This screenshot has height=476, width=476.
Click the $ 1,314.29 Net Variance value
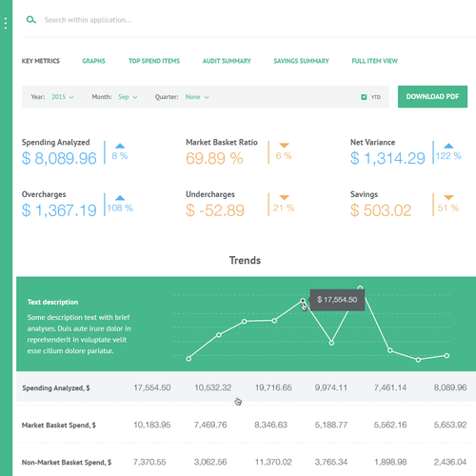tap(387, 158)
